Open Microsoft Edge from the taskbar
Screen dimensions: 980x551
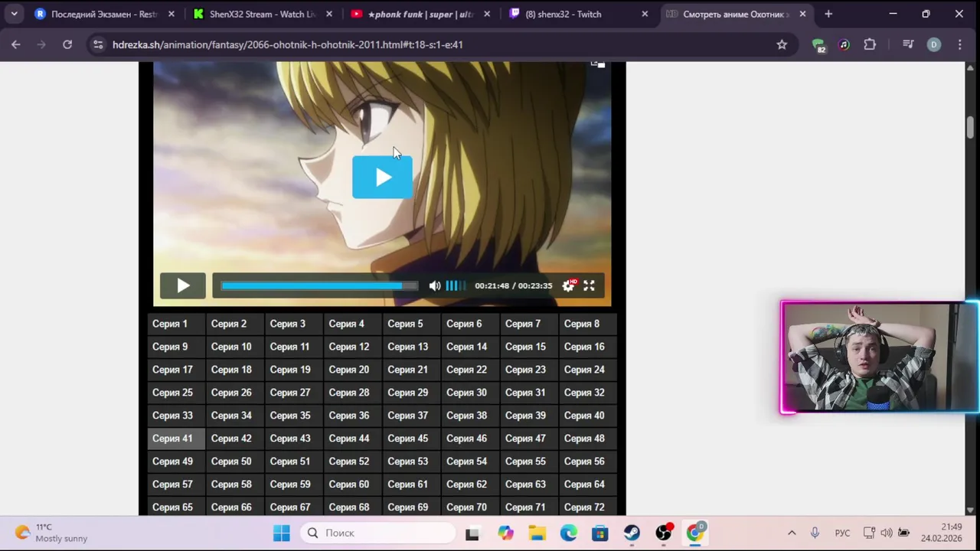pyautogui.click(x=569, y=533)
